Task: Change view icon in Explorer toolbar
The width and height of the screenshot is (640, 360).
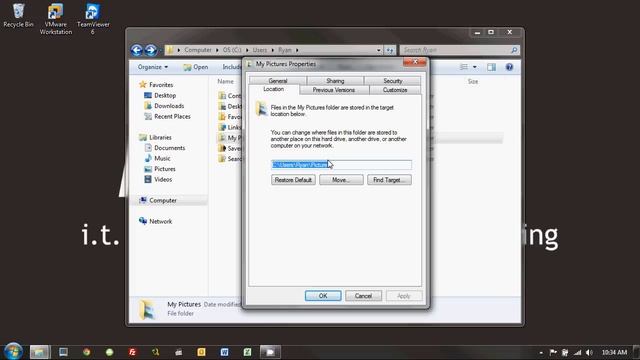Action: [464, 67]
